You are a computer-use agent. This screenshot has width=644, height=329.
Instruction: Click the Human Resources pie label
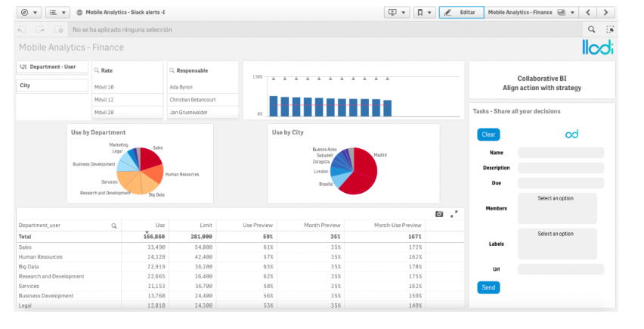182,174
